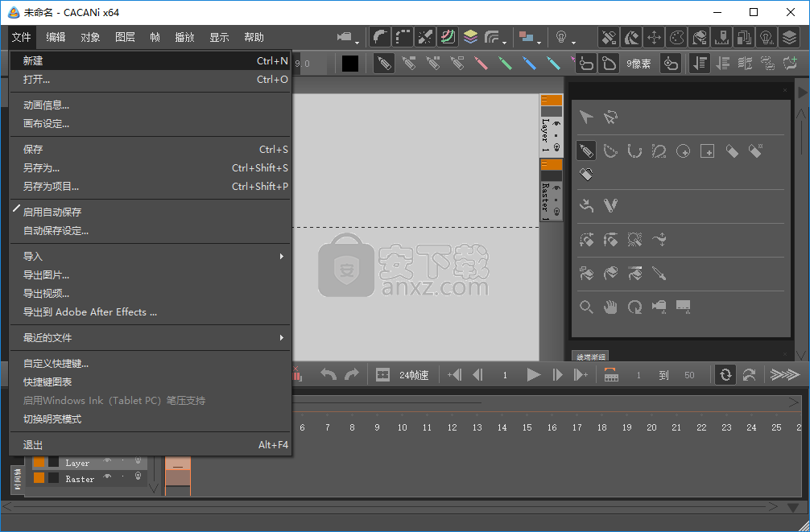Choose 切换明亮模式 menu entry

click(151, 419)
